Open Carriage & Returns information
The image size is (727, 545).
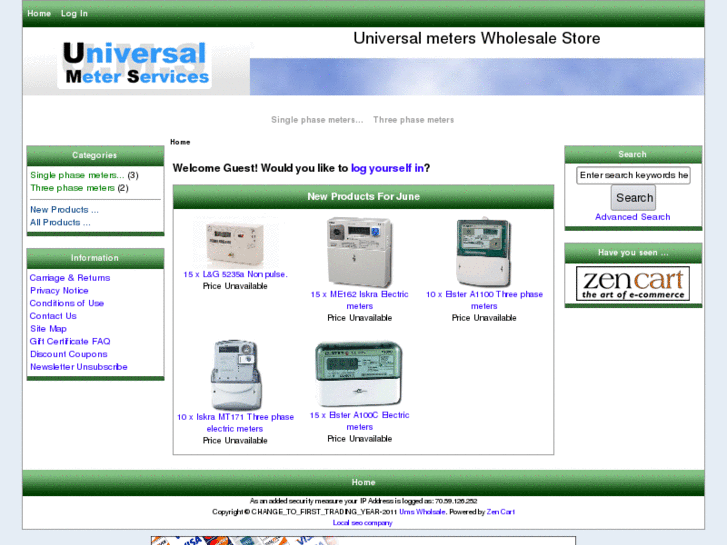click(70, 277)
